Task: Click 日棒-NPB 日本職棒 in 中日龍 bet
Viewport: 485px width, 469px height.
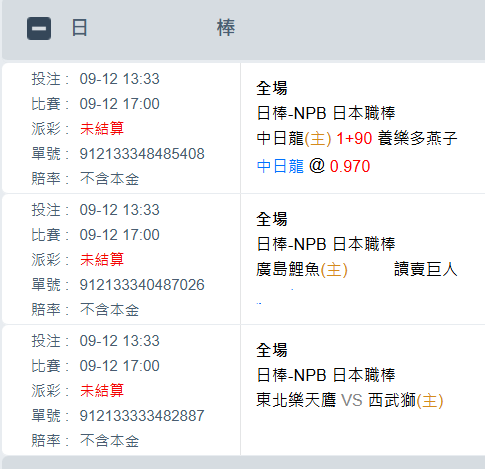Action: 326,113
